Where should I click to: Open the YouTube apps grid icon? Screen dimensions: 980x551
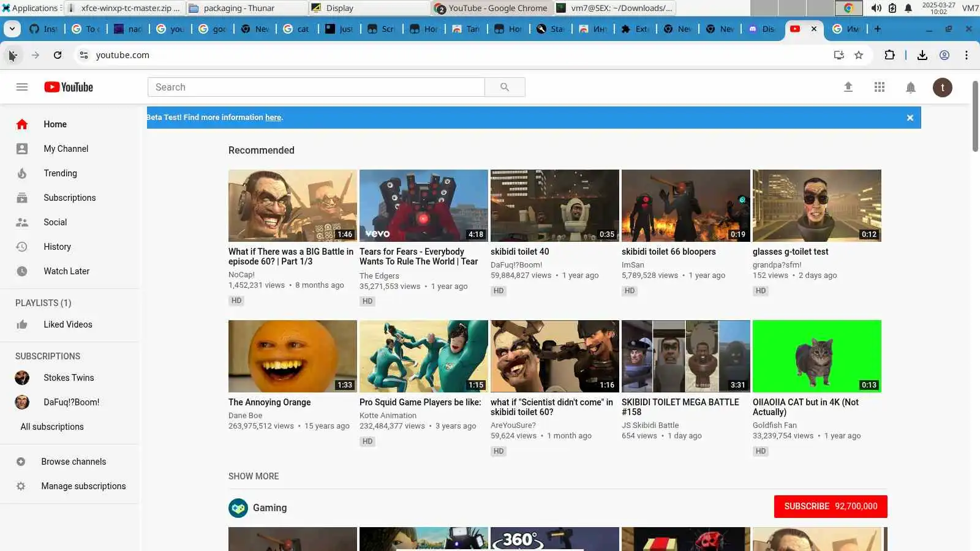pyautogui.click(x=880, y=87)
